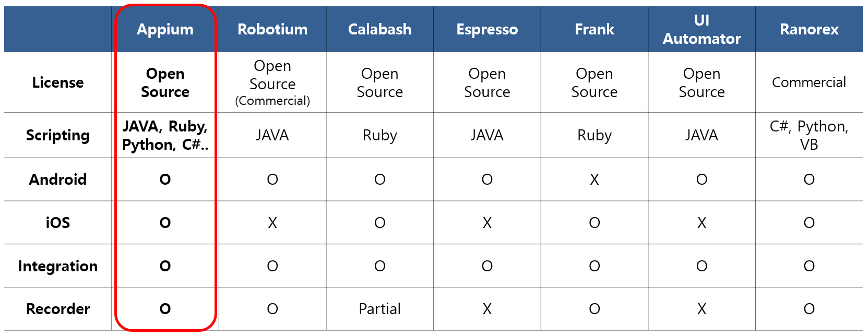
Task: Select Calabash's Partial recorder cell
Action: tap(379, 309)
